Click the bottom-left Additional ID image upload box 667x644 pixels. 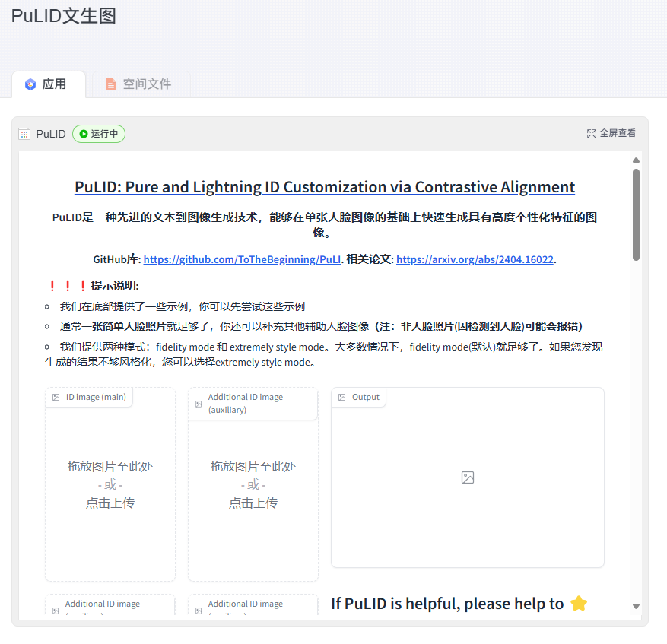109,608
